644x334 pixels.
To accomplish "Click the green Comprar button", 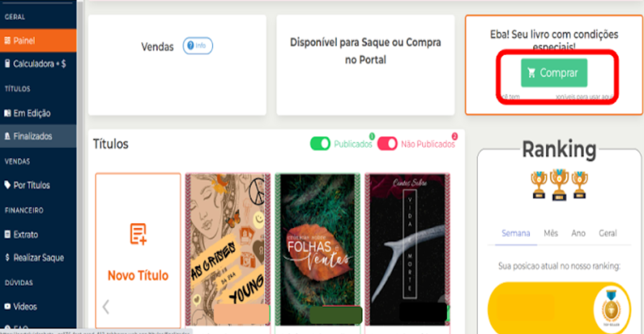I will [x=554, y=73].
